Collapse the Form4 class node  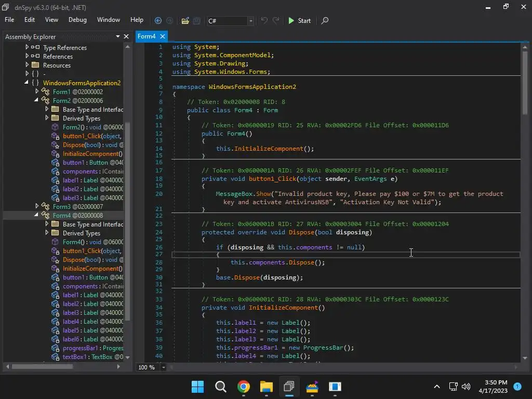tap(36, 215)
